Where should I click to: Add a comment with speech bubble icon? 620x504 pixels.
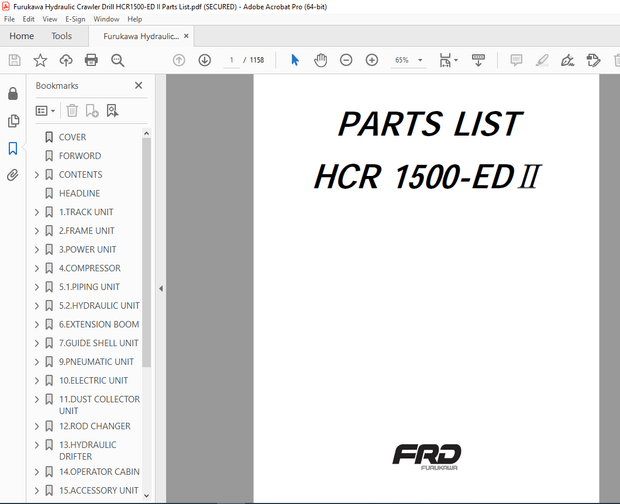click(516, 60)
